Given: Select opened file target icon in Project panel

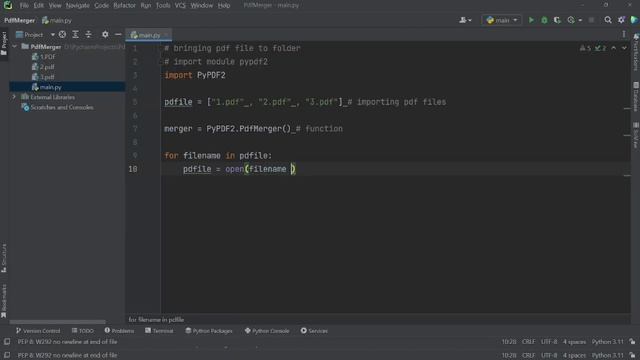Looking at the screenshot, I should tap(62, 35).
